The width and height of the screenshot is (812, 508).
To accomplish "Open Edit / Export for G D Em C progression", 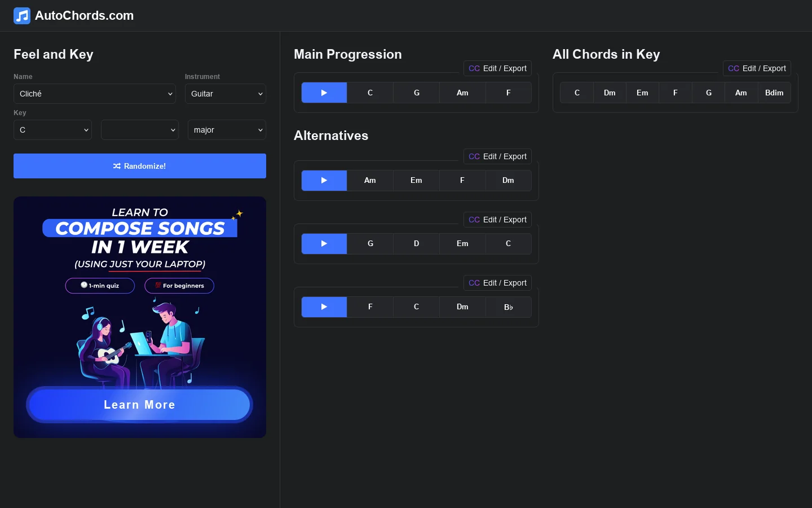I will coord(497,220).
